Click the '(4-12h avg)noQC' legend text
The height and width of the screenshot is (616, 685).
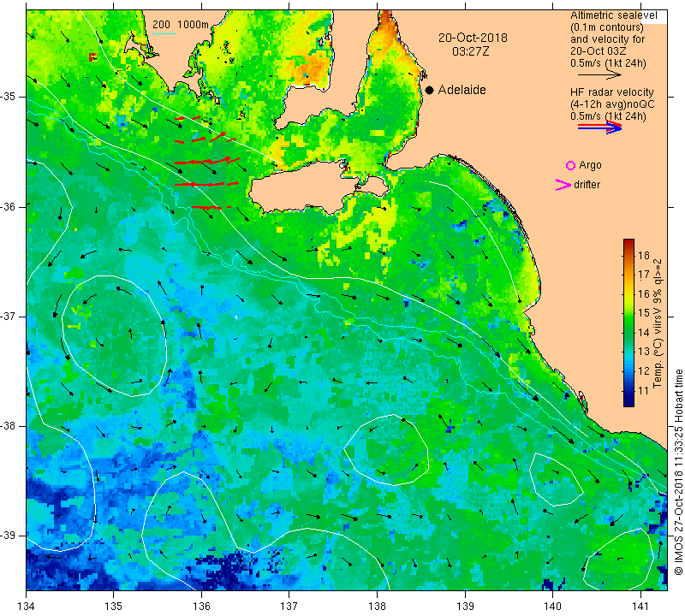pos(612,104)
